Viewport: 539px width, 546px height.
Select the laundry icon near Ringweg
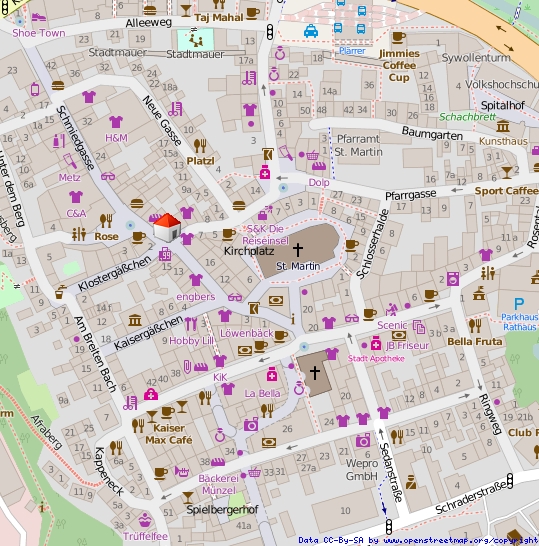click(453, 279)
